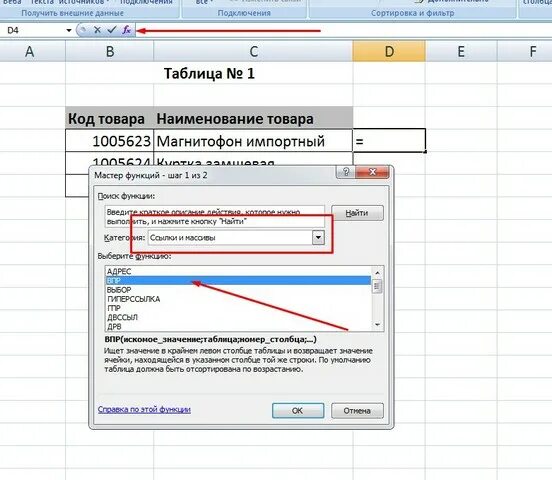This screenshot has width=552, height=480.
Task: Click the 'Таблица № 1' title cell
Action: (209, 74)
